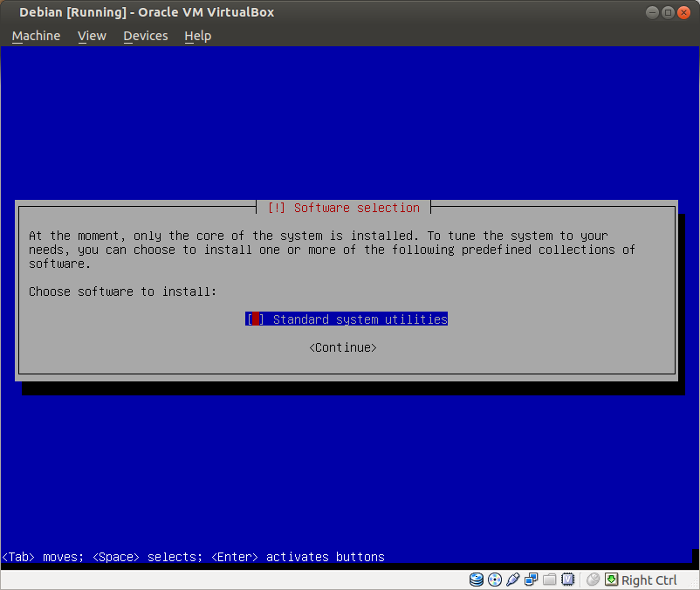Click the keyboard capture green arrow icon
This screenshot has width=700, height=590.
click(x=611, y=580)
